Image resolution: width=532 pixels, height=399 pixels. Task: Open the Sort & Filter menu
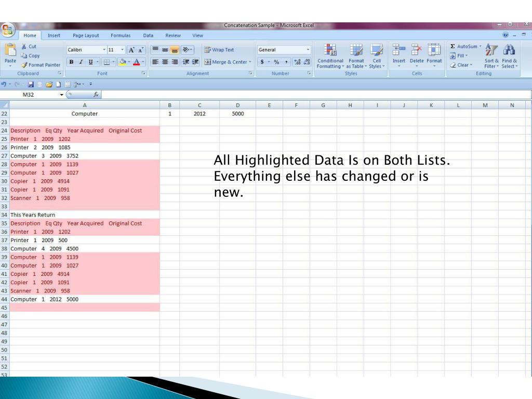coord(491,56)
